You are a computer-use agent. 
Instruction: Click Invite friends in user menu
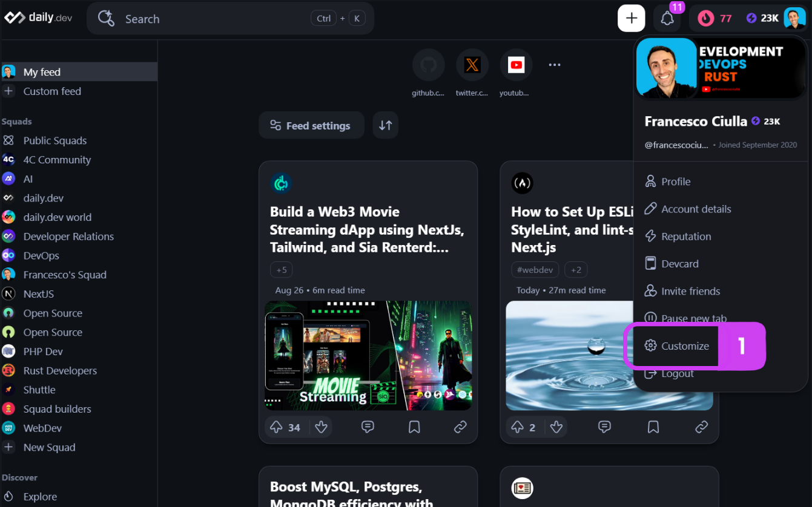coord(721,291)
